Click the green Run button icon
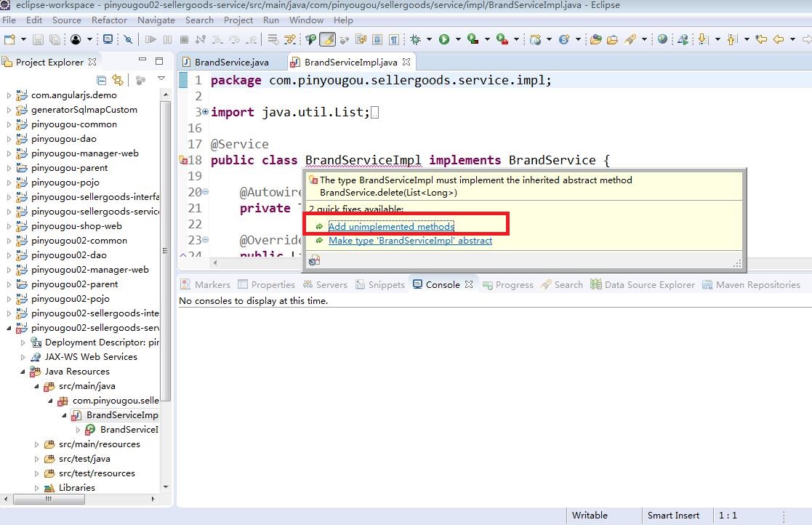 point(444,39)
